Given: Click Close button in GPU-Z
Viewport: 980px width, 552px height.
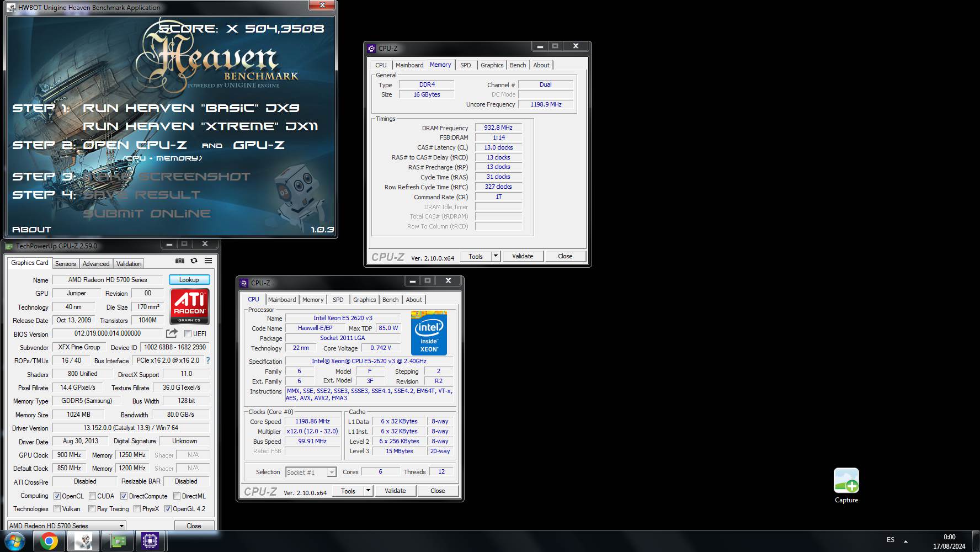Looking at the screenshot, I should 194,526.
